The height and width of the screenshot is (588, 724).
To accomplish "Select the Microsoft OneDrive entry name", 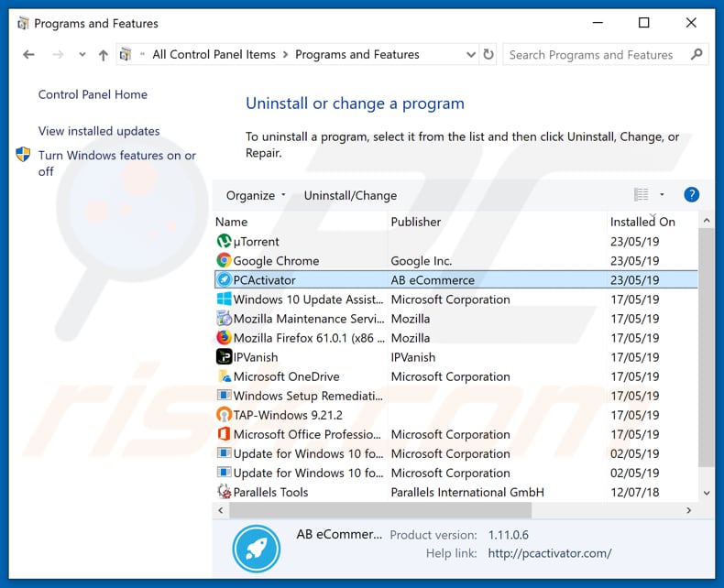I will pos(286,376).
